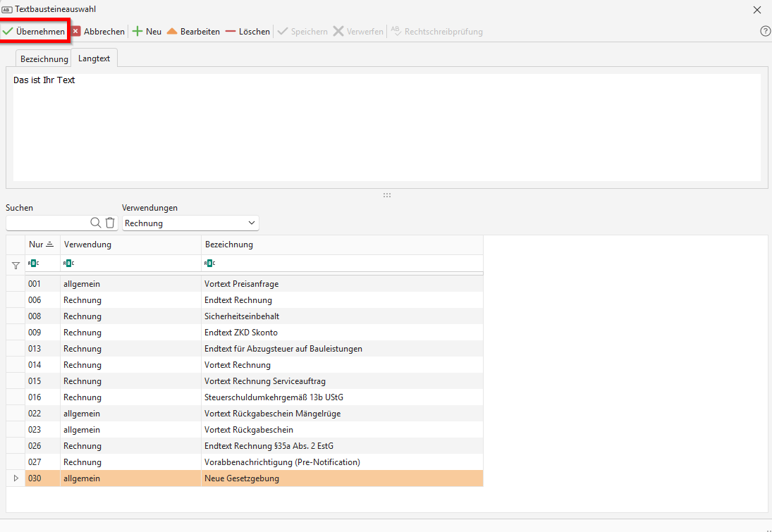Create a new text block with Neu
Viewport: 772px width, 532px height.
147,32
